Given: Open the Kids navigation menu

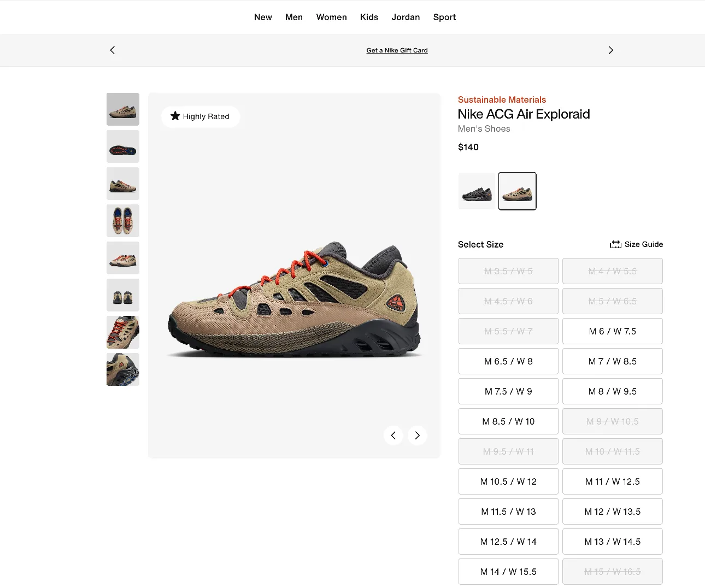Looking at the screenshot, I should [369, 17].
